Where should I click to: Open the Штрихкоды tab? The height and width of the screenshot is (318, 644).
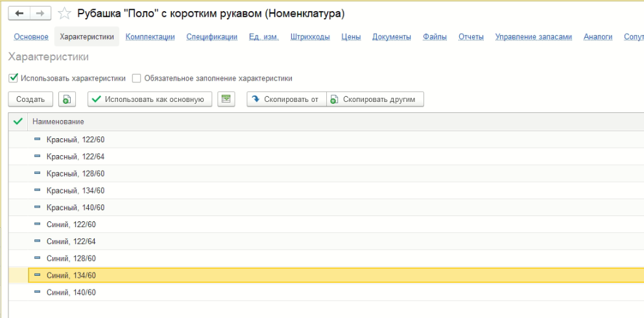[310, 37]
